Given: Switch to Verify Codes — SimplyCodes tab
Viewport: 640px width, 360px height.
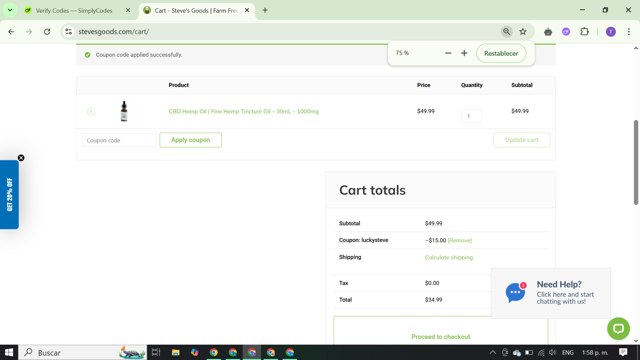Looking at the screenshot, I should click(74, 11).
